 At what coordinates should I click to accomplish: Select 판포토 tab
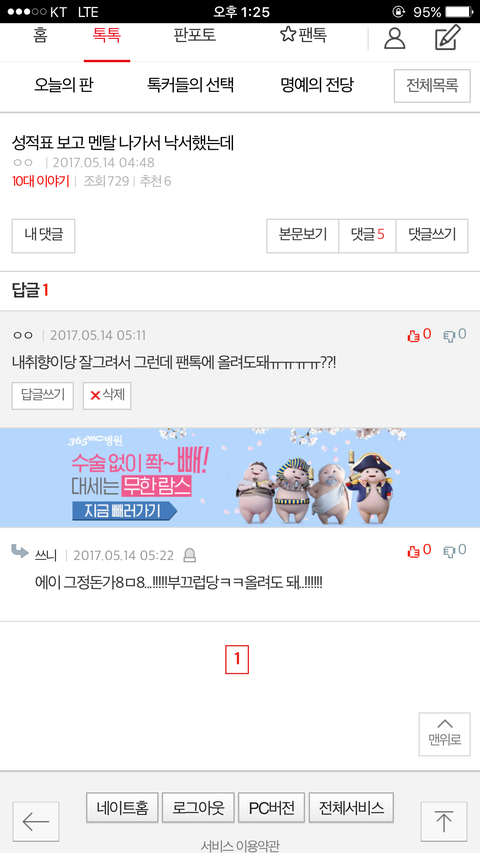point(195,36)
